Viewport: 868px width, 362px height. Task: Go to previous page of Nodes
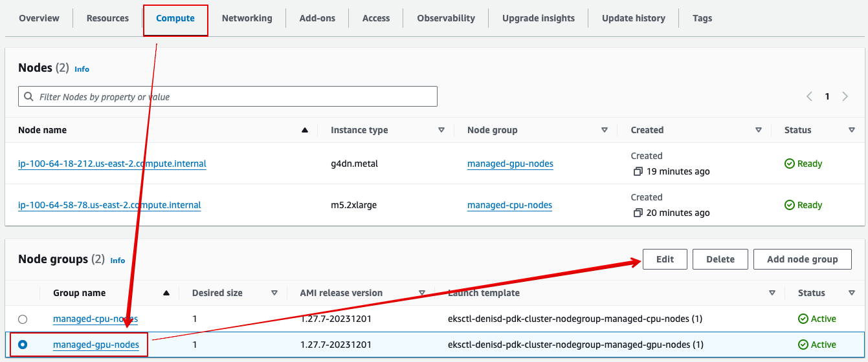point(809,96)
